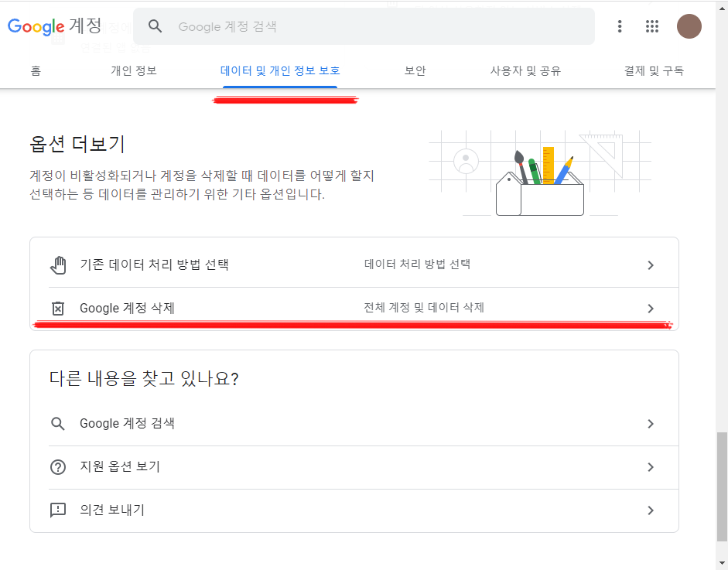Switch to the 홈 tab

(x=36, y=70)
